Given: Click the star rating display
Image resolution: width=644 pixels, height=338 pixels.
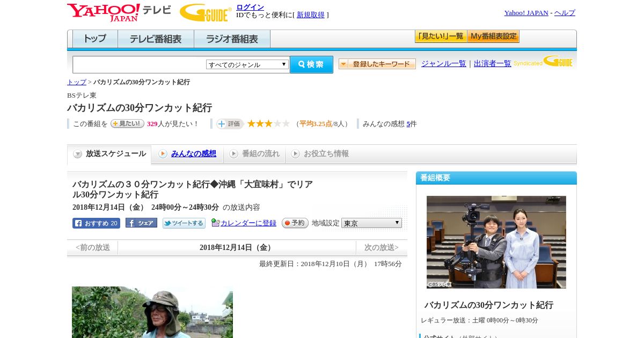Looking at the screenshot, I should (268, 124).
